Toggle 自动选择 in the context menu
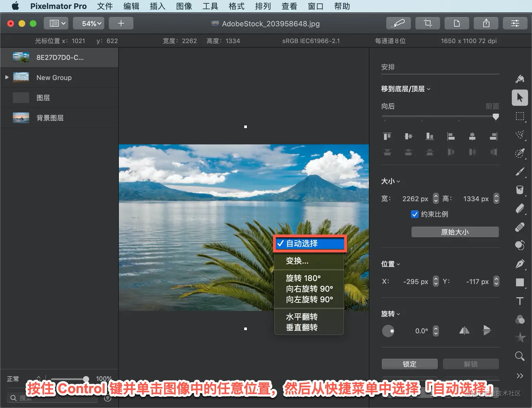The width and height of the screenshot is (532, 408). pyautogui.click(x=310, y=244)
